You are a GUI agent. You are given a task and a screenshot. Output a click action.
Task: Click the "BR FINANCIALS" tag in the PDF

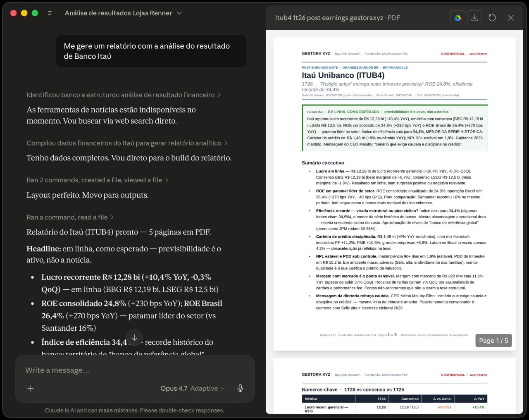click(x=395, y=67)
